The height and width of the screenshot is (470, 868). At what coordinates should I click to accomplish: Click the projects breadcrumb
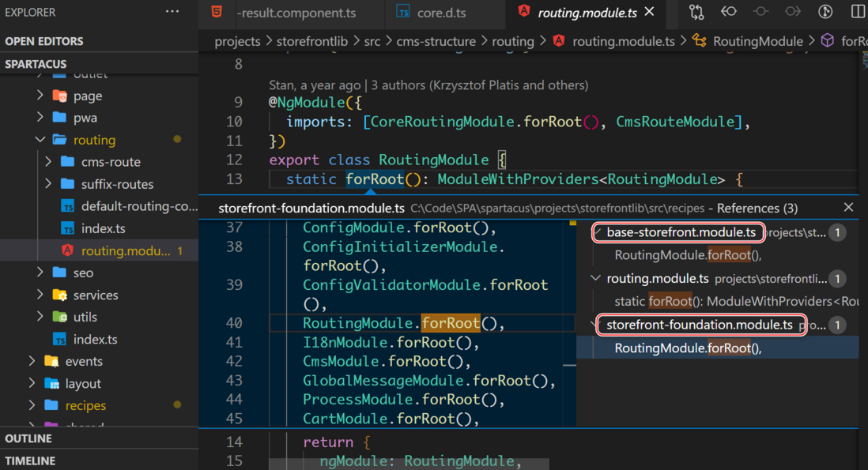click(237, 41)
